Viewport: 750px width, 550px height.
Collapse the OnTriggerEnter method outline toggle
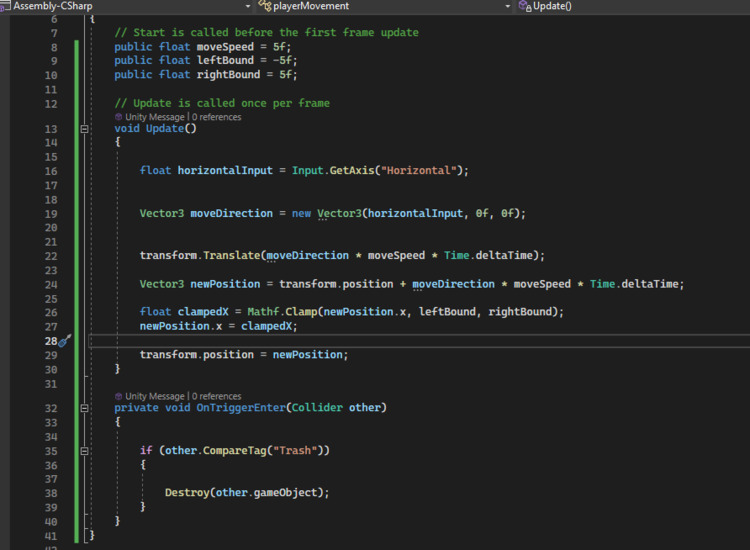(x=84, y=408)
